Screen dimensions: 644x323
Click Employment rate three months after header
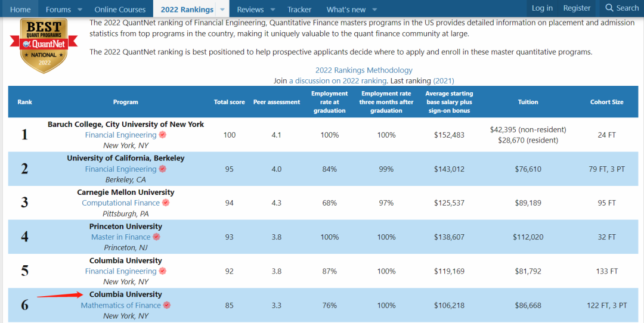385,102
